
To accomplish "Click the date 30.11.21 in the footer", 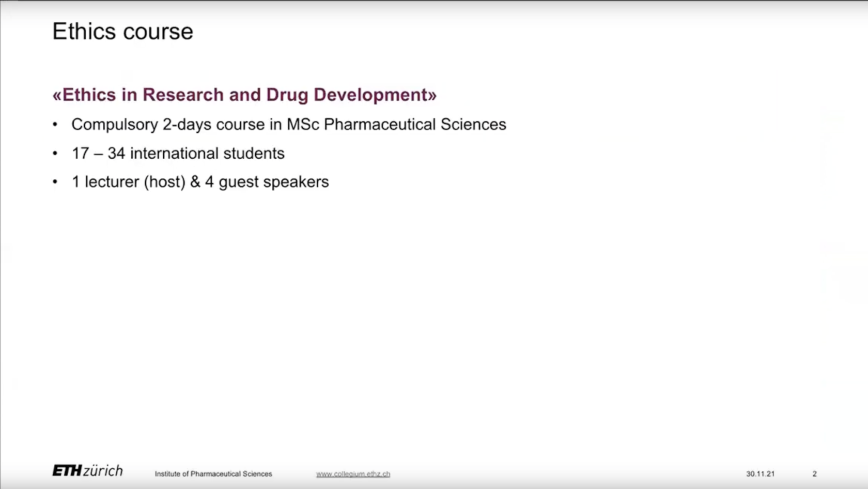I will pos(760,474).
